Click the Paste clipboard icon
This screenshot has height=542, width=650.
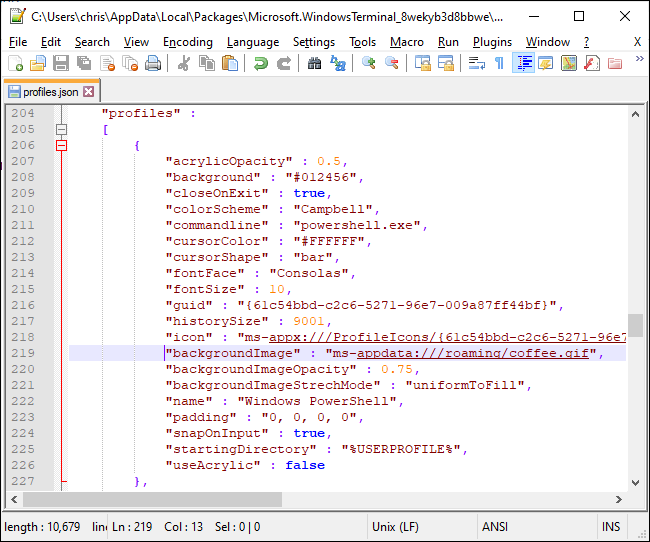[230, 63]
